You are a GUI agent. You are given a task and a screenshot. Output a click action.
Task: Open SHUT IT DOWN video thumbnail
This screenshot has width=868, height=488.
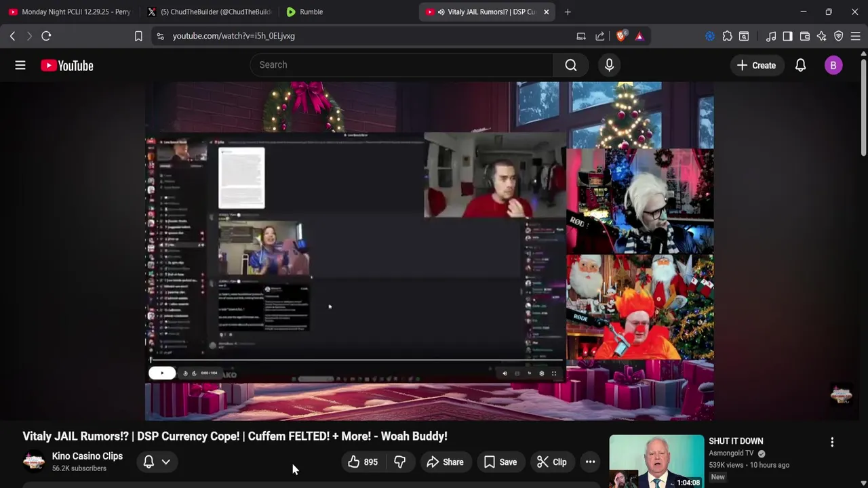pyautogui.click(x=656, y=462)
